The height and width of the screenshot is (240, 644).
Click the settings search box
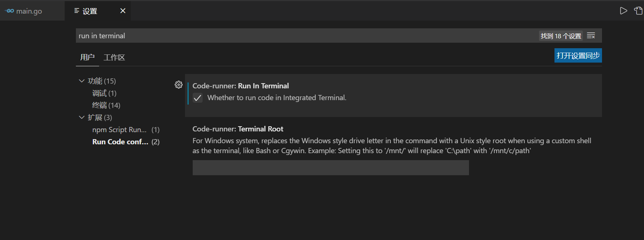pos(258,35)
